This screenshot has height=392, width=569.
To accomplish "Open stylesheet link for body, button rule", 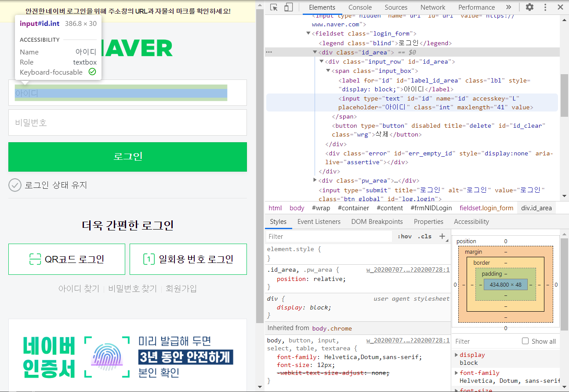I will (x=408, y=340).
